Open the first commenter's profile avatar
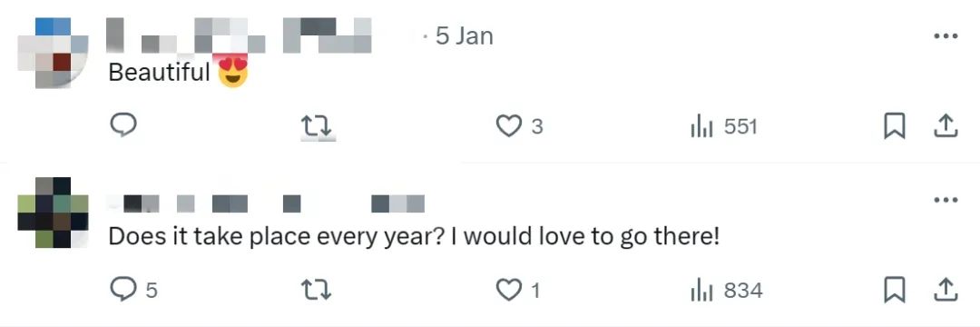Screen dimensions: 980x327 [54, 53]
